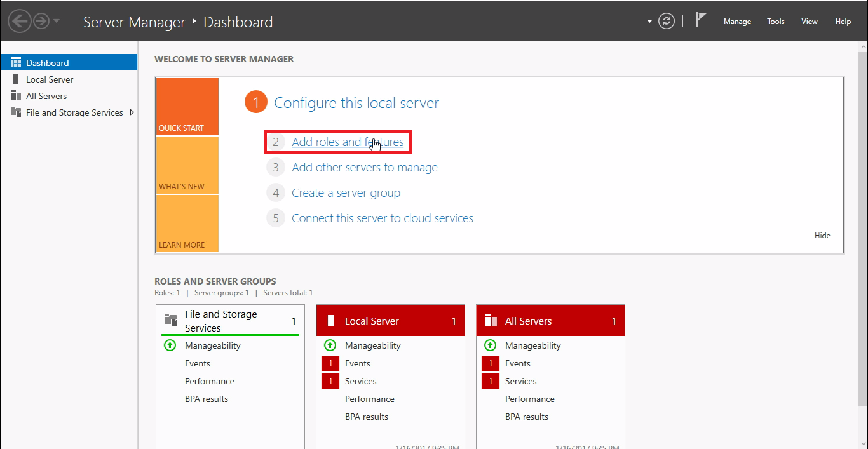Open Performance in All Servers tile
Image resolution: width=868 pixels, height=449 pixels.
click(530, 399)
